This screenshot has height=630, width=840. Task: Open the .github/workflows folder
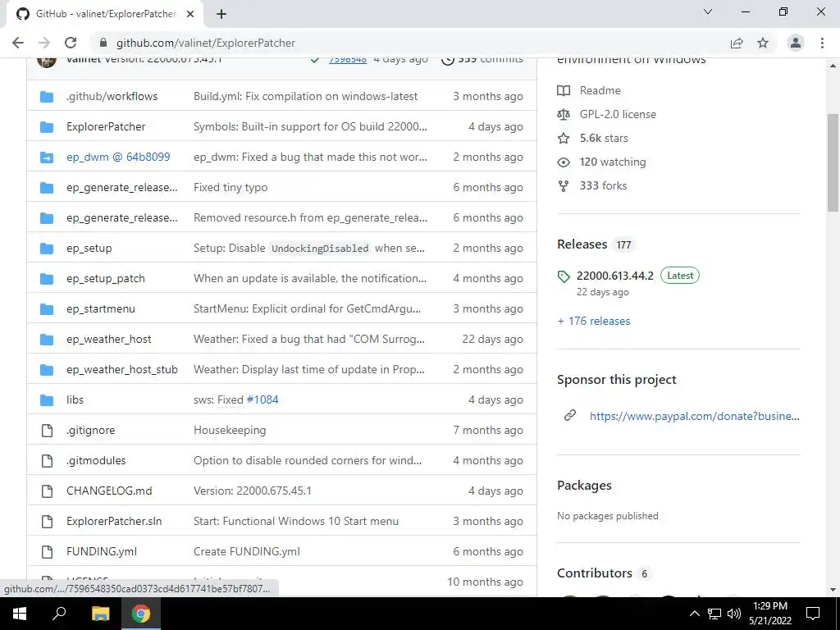(x=112, y=97)
